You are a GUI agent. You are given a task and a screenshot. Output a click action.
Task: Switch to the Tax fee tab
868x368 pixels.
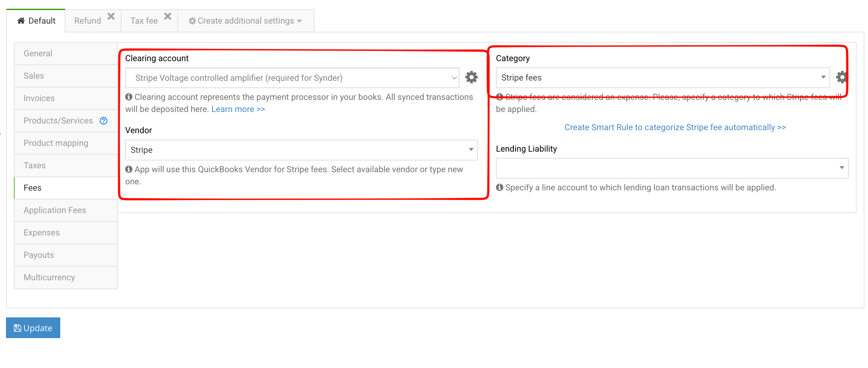point(144,21)
